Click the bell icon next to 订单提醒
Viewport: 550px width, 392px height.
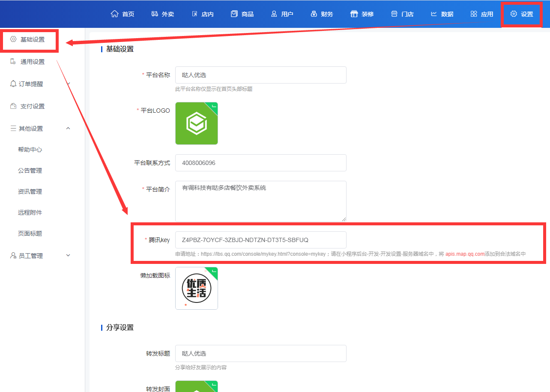[x=13, y=84]
